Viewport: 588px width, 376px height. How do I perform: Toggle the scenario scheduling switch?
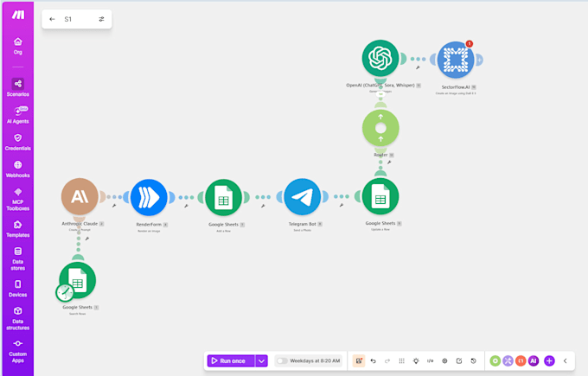tap(282, 360)
